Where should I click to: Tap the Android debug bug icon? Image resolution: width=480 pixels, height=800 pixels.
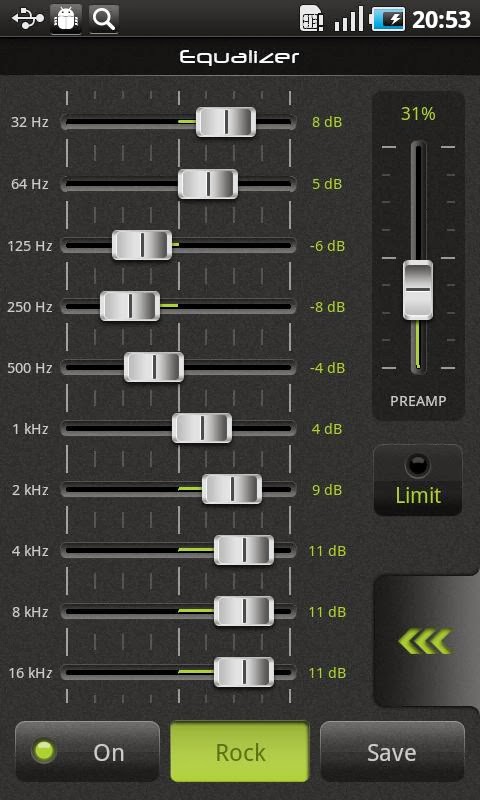click(x=66, y=19)
